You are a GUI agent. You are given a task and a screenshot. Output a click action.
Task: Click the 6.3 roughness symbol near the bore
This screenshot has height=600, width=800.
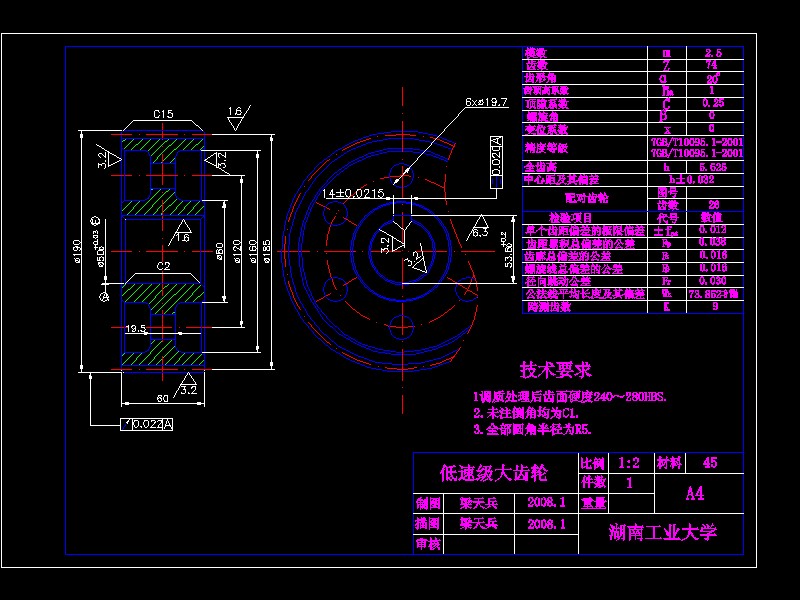(481, 231)
